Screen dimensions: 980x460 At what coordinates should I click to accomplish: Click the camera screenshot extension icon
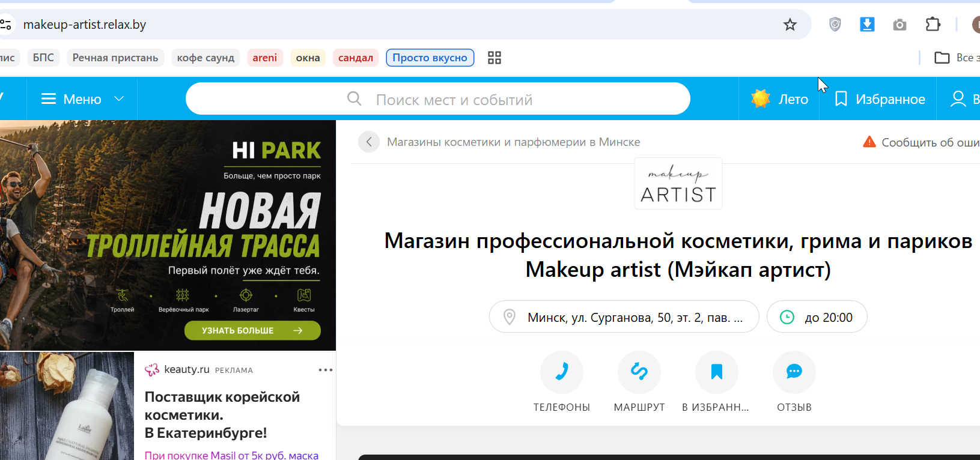899,25
